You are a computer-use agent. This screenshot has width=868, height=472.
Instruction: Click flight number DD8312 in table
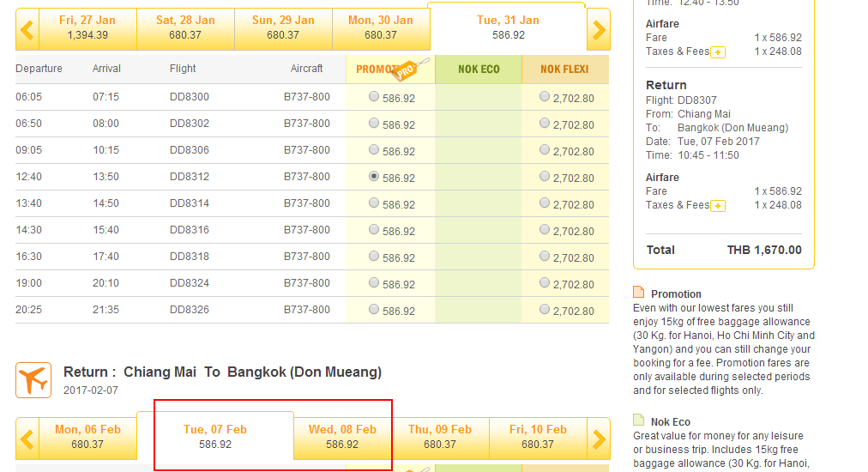(x=190, y=177)
